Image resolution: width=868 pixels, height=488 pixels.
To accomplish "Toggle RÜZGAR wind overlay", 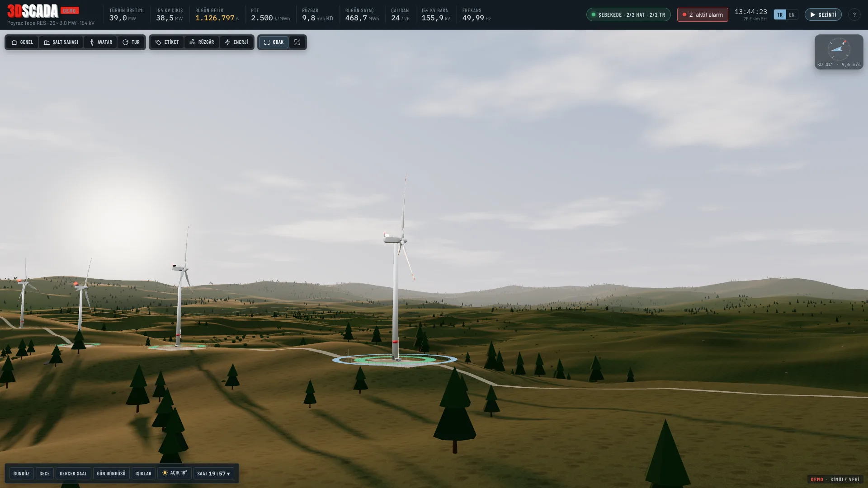I will tap(202, 42).
